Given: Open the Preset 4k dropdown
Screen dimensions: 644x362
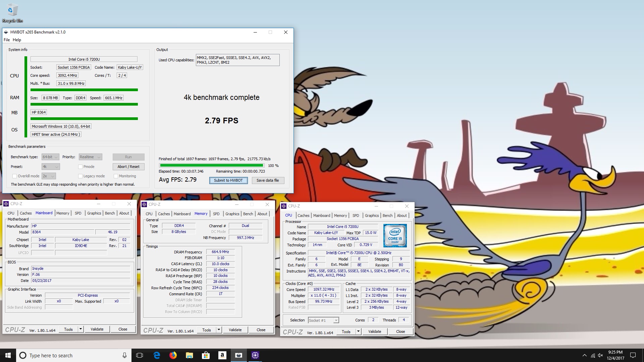Looking at the screenshot, I should pyautogui.click(x=51, y=167).
